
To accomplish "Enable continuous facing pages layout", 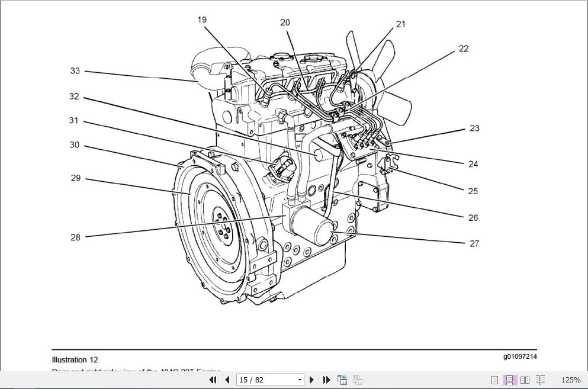I will click(540, 380).
